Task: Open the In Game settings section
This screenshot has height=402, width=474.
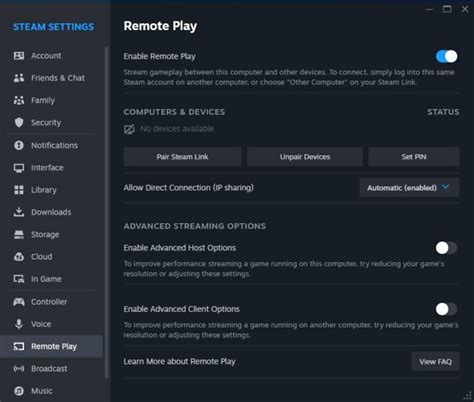Action: tap(52, 279)
